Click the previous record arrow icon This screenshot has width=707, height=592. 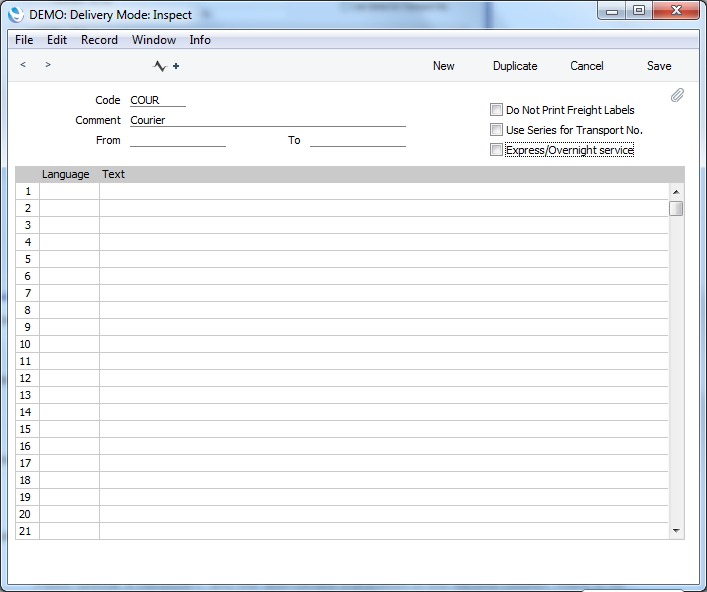[23, 65]
